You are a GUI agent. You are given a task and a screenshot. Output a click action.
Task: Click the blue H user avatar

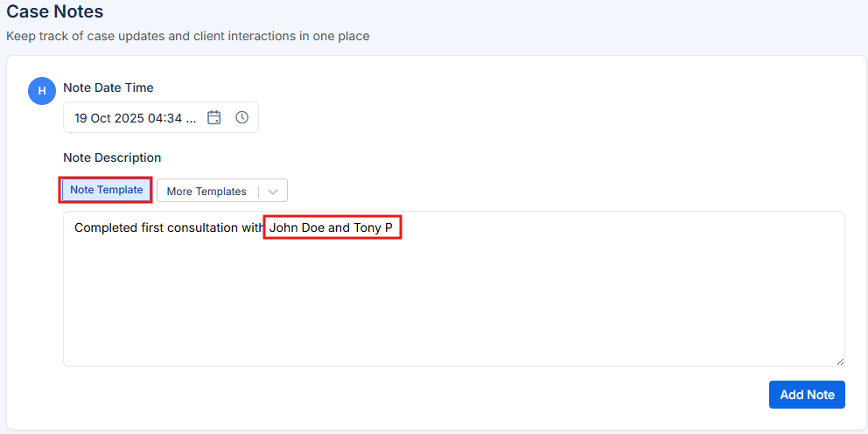[x=42, y=91]
